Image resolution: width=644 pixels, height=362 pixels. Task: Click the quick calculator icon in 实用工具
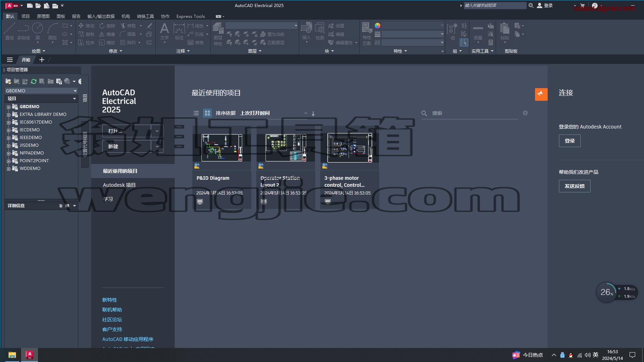tap(491, 42)
